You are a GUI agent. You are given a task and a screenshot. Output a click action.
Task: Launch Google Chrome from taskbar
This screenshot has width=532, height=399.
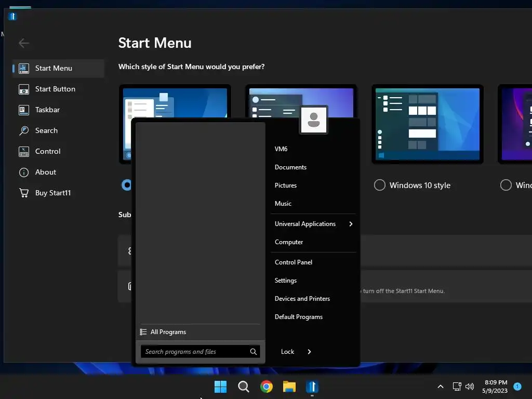(267, 387)
